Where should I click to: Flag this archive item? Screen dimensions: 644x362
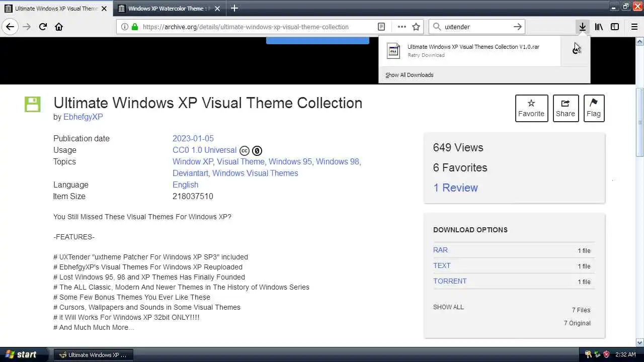(593, 108)
